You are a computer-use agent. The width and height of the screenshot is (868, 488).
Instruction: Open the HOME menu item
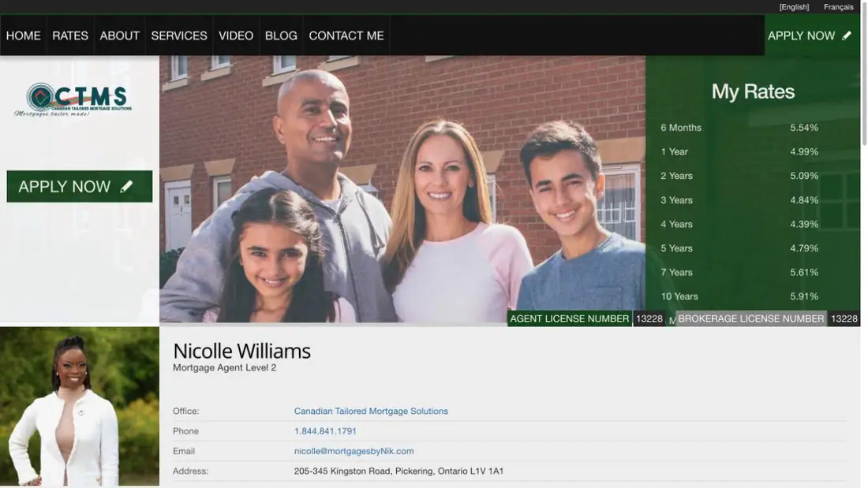(23, 35)
